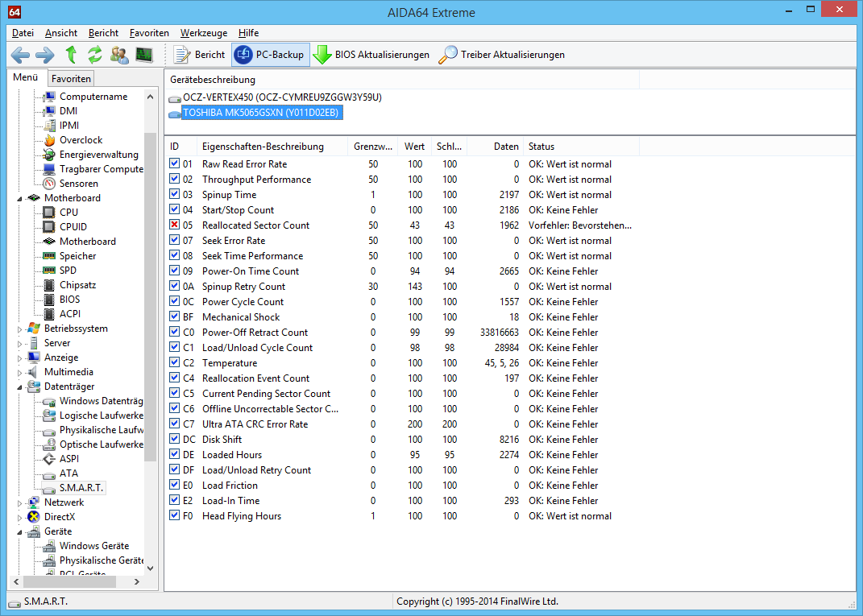Screen dimensions: 863x616
Task: Open the users manage icon in toolbar
Action: (x=119, y=55)
